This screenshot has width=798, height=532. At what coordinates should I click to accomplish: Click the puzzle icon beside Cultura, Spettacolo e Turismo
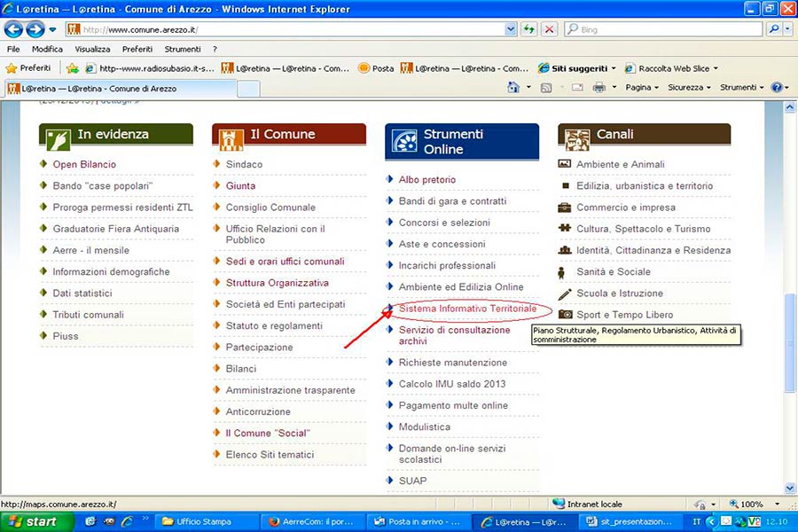point(565,228)
